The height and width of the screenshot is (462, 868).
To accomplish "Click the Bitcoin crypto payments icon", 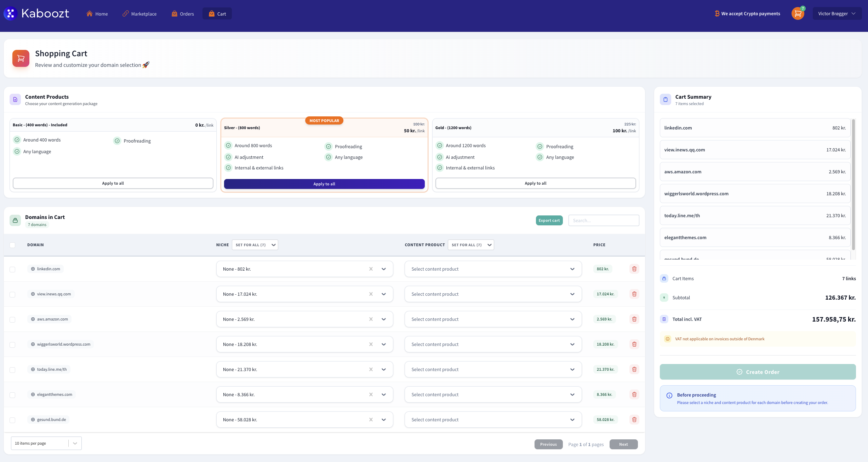I will (717, 14).
